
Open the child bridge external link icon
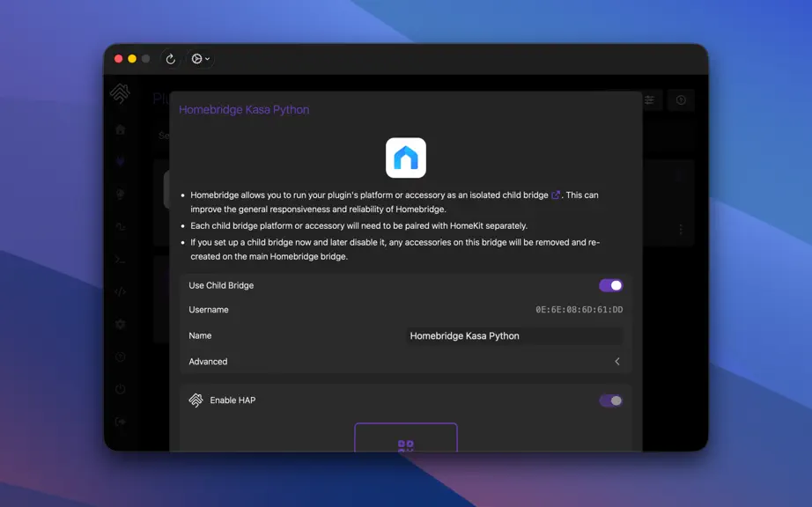point(556,195)
